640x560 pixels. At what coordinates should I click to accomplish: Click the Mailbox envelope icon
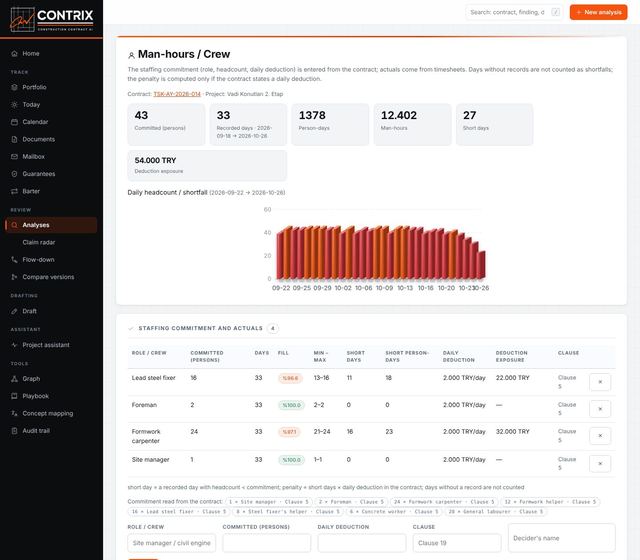(x=14, y=156)
